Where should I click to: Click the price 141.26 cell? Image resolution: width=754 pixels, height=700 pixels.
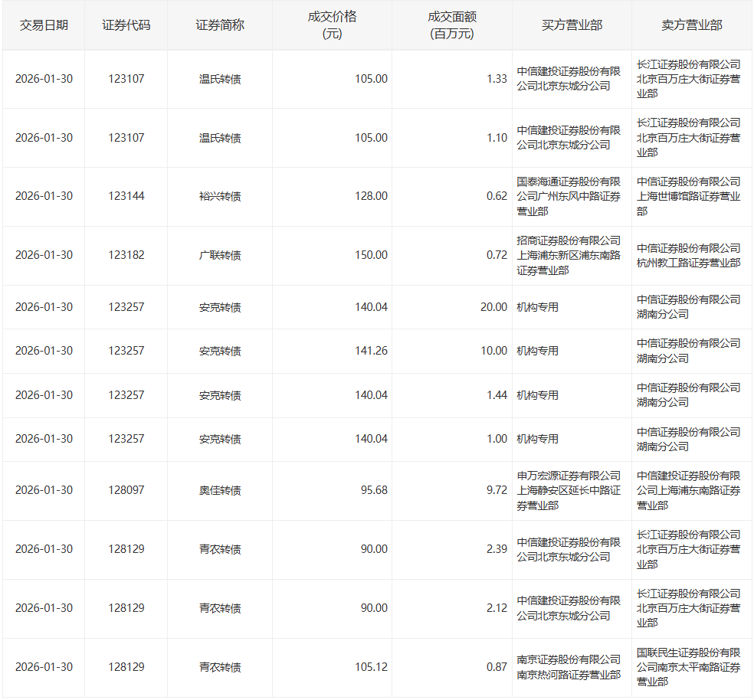pyautogui.click(x=332, y=351)
